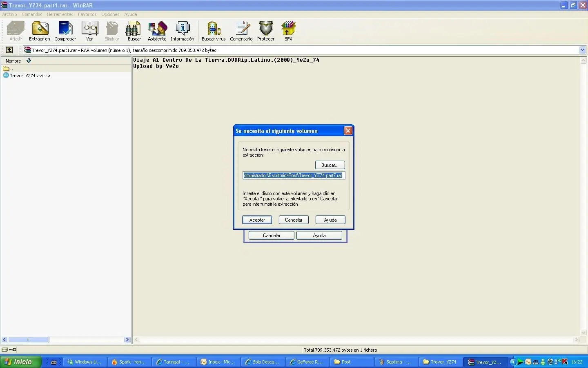Open the Archivo menu
Viewport: 588px width, 368px height.
pos(9,14)
